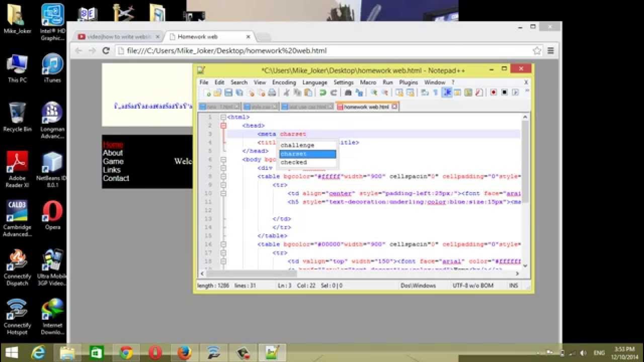This screenshot has height=362, width=644.
Task: Select highlighted 'charset' autocomplete entry
Action: (x=307, y=154)
